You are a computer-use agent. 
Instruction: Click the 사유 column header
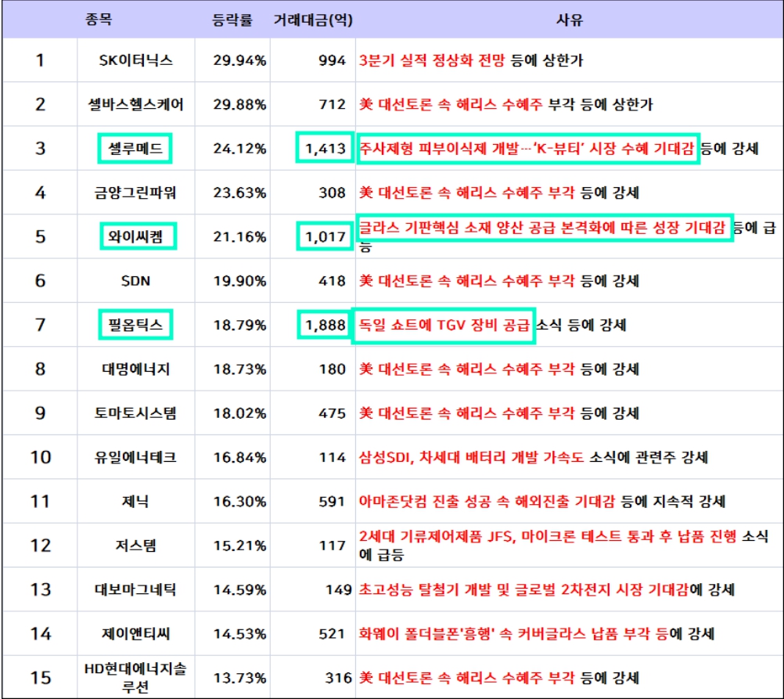569,20
